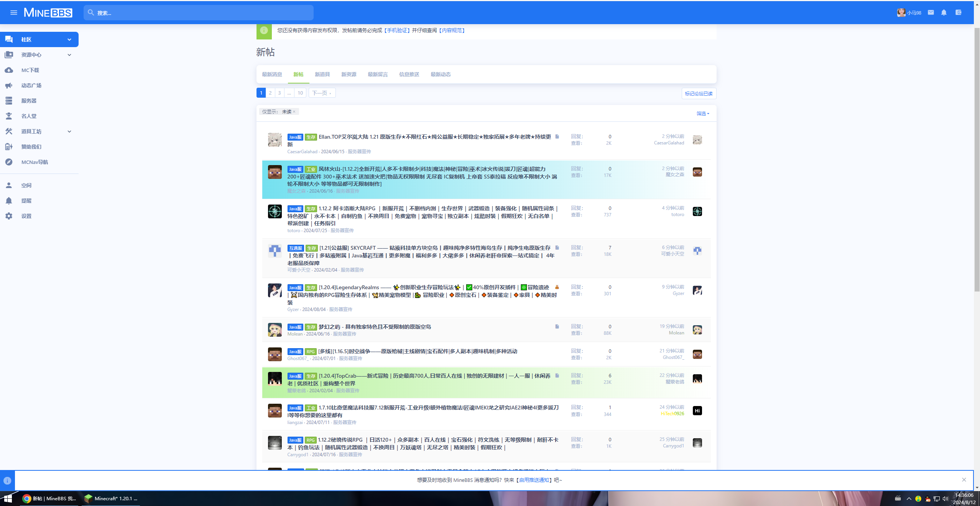Click the 服务器 sidebar menu item
This screenshot has height=506, width=980.
[x=39, y=101]
